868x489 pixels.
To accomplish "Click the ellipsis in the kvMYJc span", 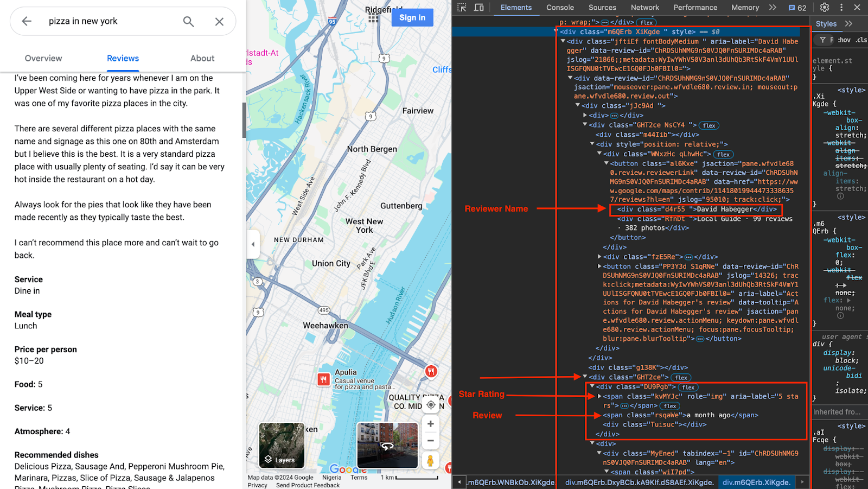I will click(624, 406).
